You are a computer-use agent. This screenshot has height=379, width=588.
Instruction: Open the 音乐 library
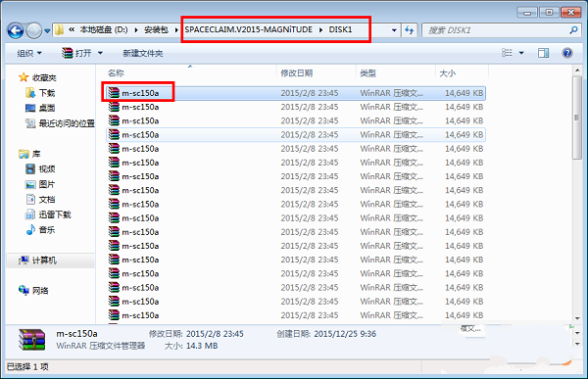40,230
